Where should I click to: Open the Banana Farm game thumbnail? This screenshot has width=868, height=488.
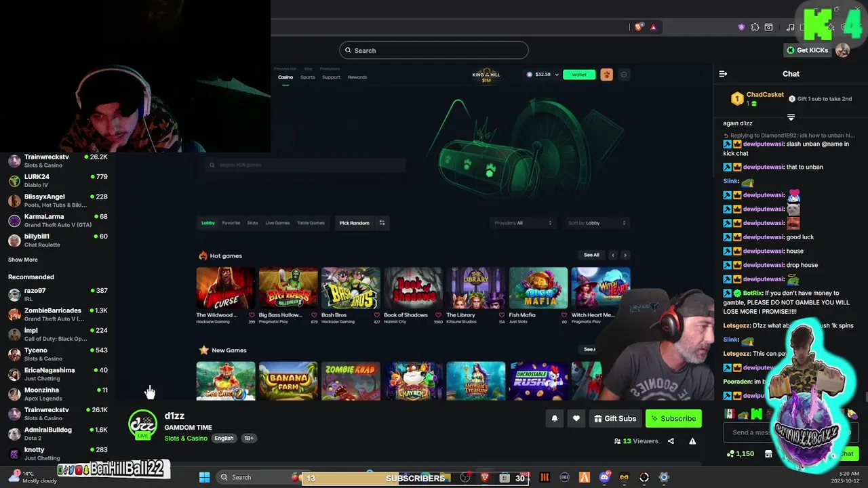pyautogui.click(x=288, y=381)
